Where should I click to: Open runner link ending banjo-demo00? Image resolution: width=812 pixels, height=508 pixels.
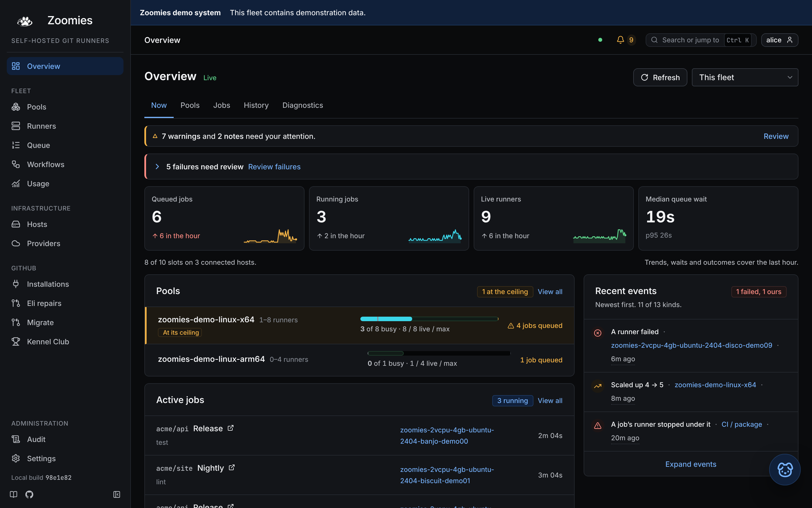pos(447,435)
